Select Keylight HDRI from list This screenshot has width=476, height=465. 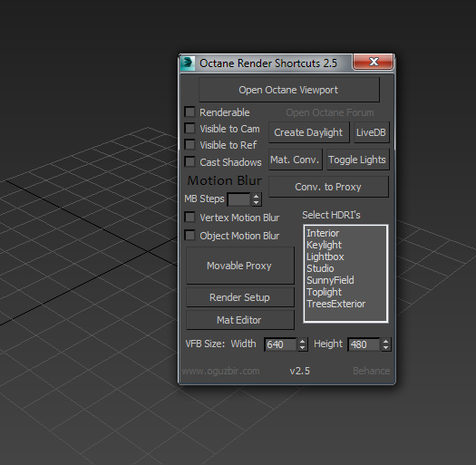345,245
